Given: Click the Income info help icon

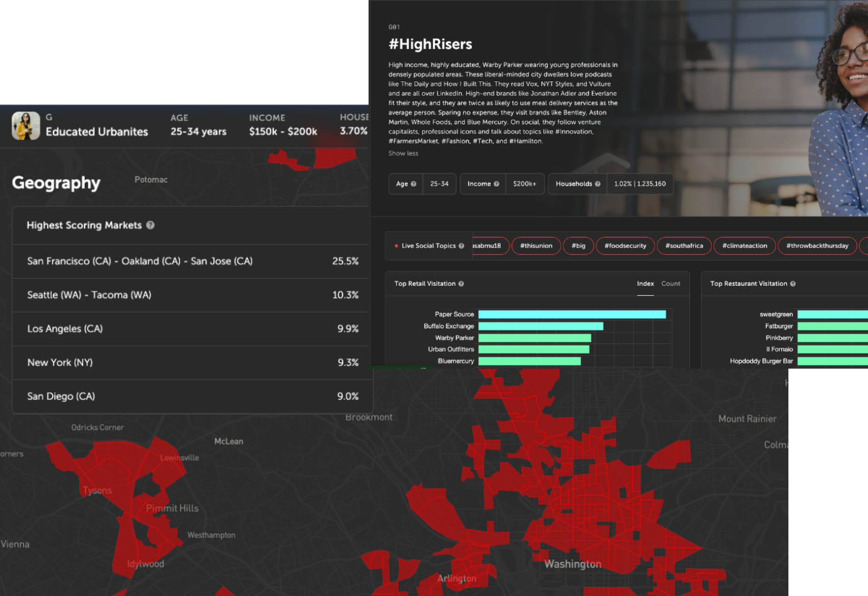Looking at the screenshot, I should coord(496,184).
